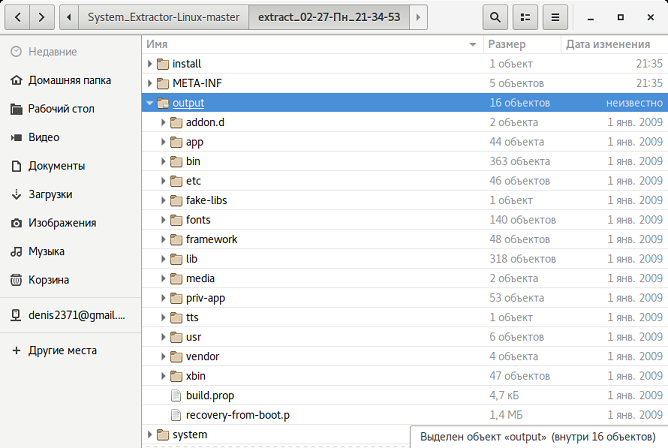Click the install folder icon

[163, 64]
